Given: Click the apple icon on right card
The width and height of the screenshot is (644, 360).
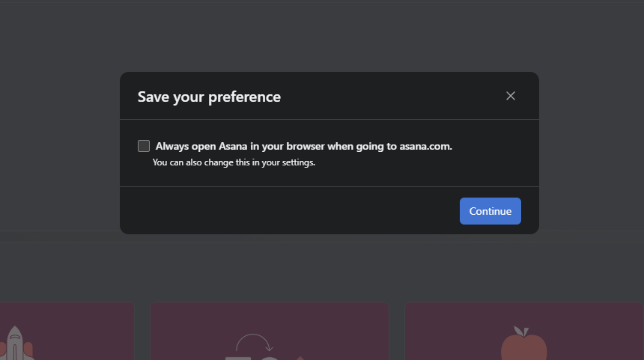Looking at the screenshot, I should [523, 346].
